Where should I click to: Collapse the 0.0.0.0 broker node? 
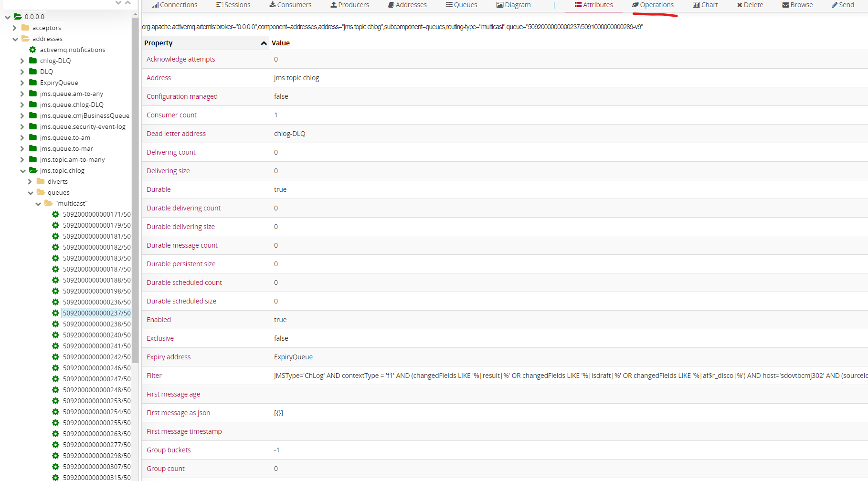(8, 17)
